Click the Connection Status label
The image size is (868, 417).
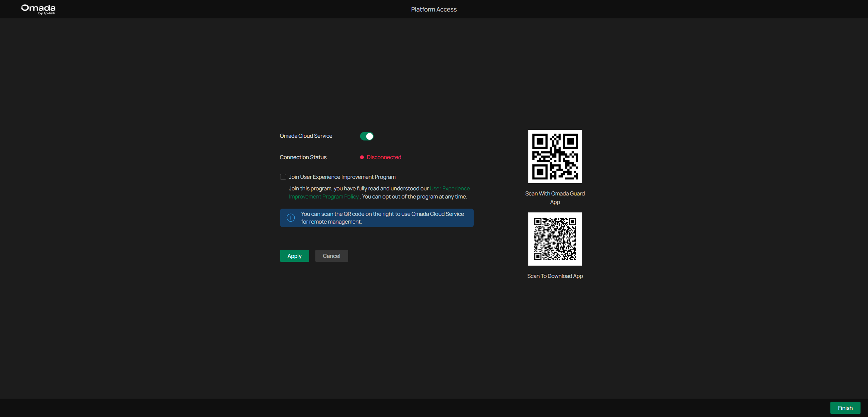point(303,157)
